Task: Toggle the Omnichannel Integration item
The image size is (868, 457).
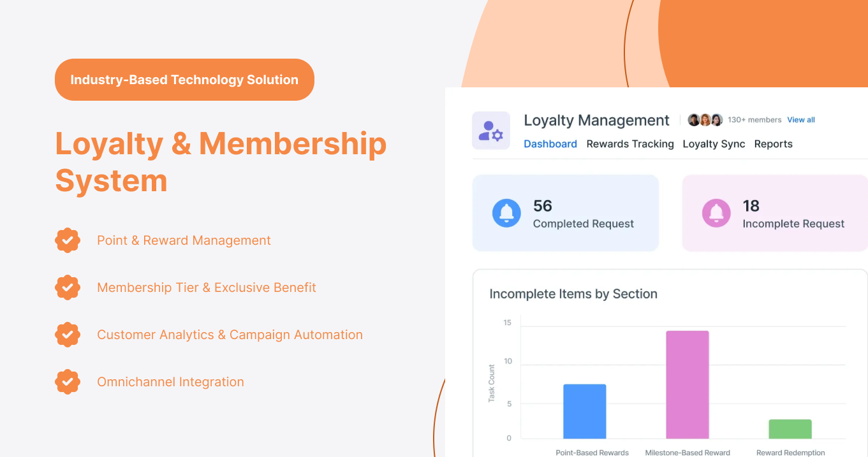Action: pyautogui.click(x=170, y=381)
